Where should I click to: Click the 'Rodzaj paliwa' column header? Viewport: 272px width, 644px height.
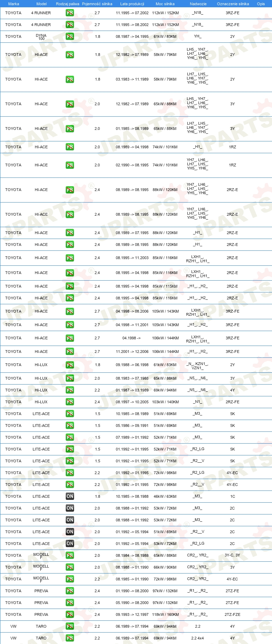pos(67,4)
